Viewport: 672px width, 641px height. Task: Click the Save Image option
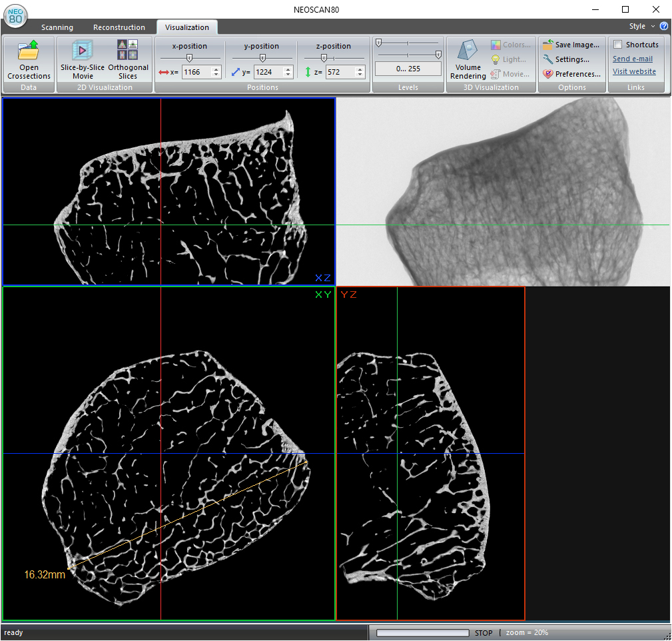click(571, 45)
